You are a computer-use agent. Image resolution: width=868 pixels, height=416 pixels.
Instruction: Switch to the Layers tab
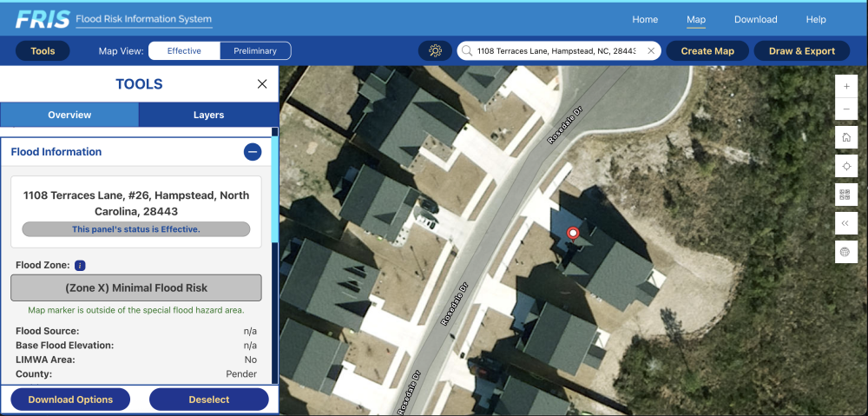(x=208, y=115)
